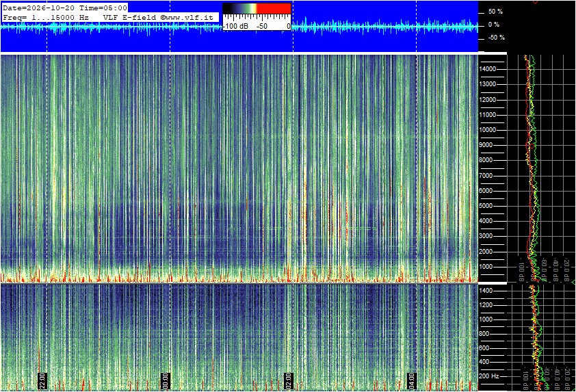Click the 50 % amplitude label

click(495, 12)
